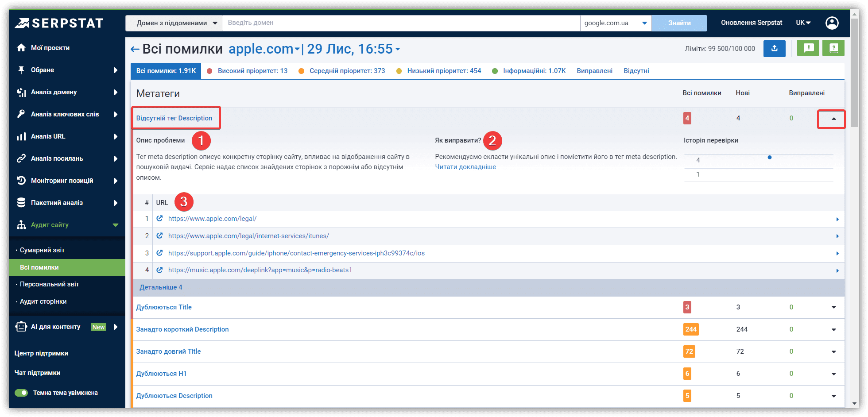Open the Відсутній тег Description link
868x417 pixels.
tap(174, 118)
